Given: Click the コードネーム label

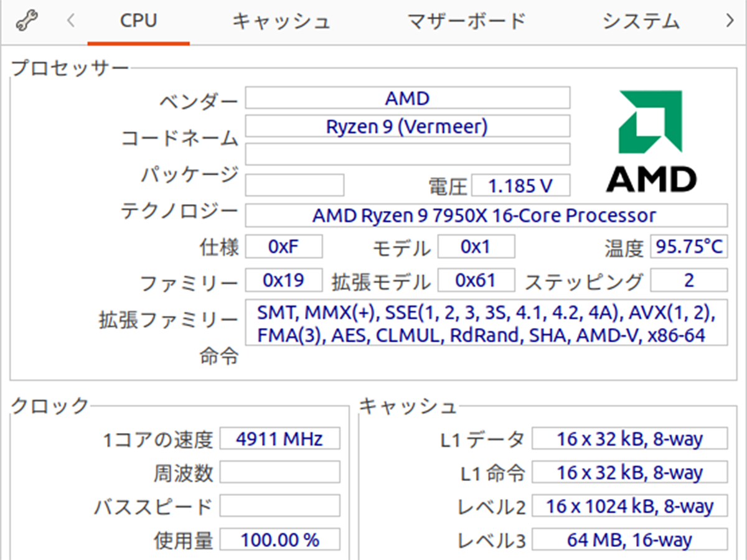Looking at the screenshot, I should coord(179,138).
